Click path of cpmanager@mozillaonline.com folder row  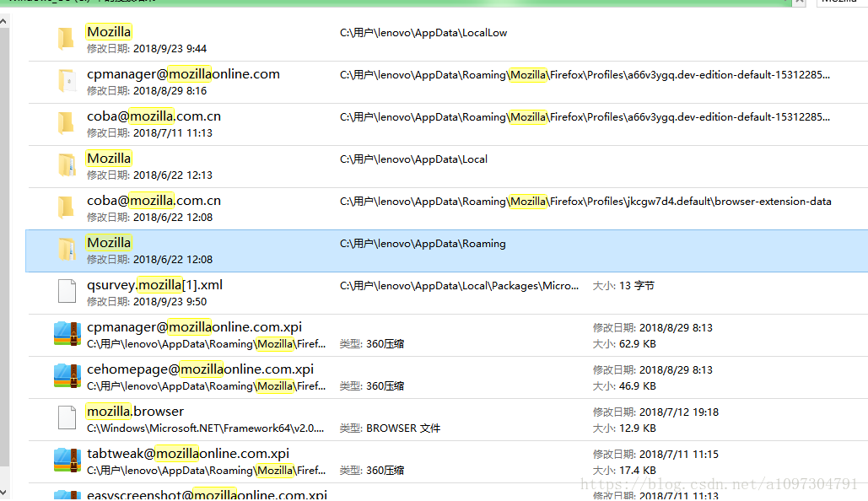585,75
